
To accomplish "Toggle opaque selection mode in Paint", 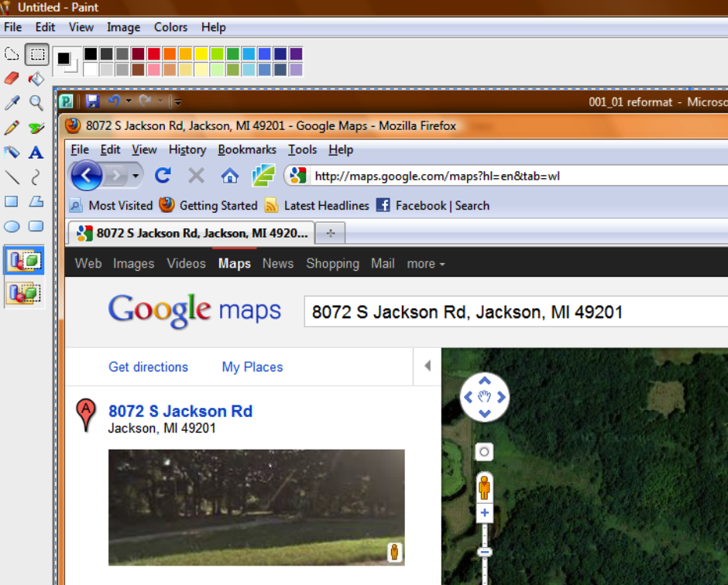I will pos(24,261).
